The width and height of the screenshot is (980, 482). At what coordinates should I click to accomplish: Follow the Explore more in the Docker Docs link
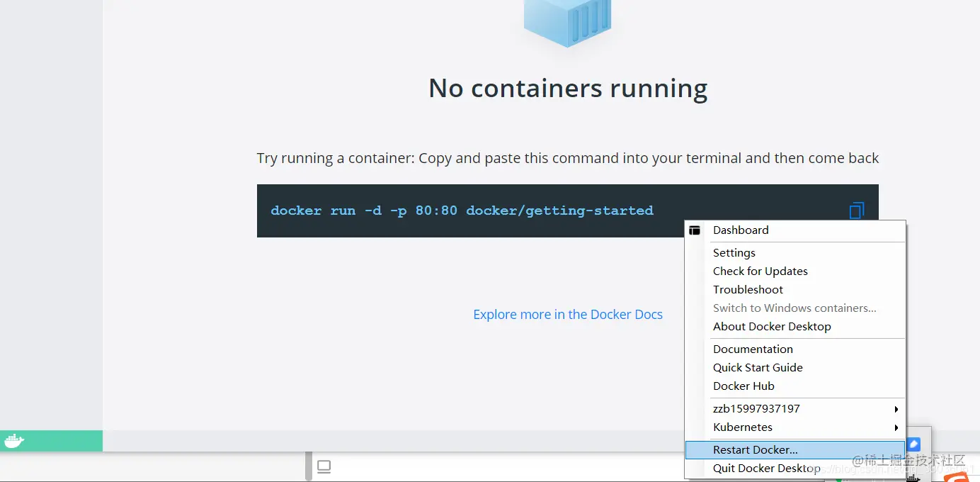pos(568,315)
